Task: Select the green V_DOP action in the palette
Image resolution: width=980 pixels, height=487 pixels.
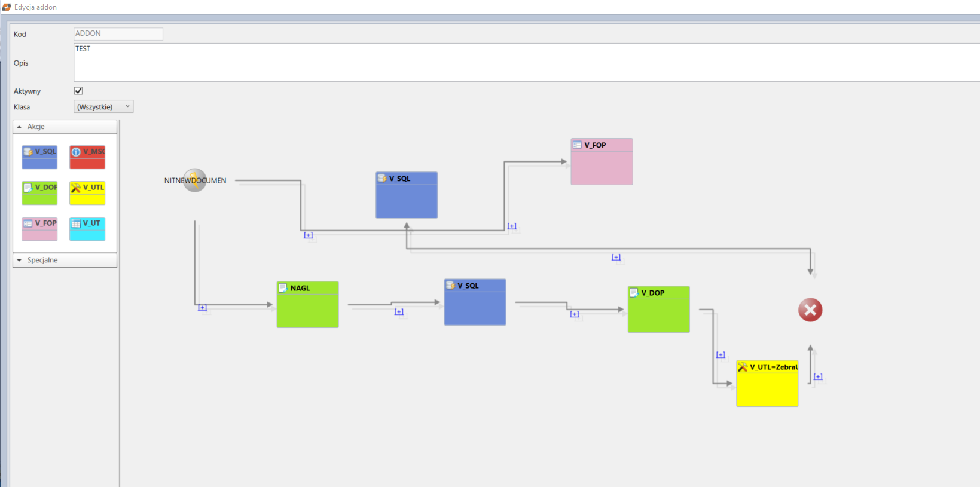Action: point(39,193)
